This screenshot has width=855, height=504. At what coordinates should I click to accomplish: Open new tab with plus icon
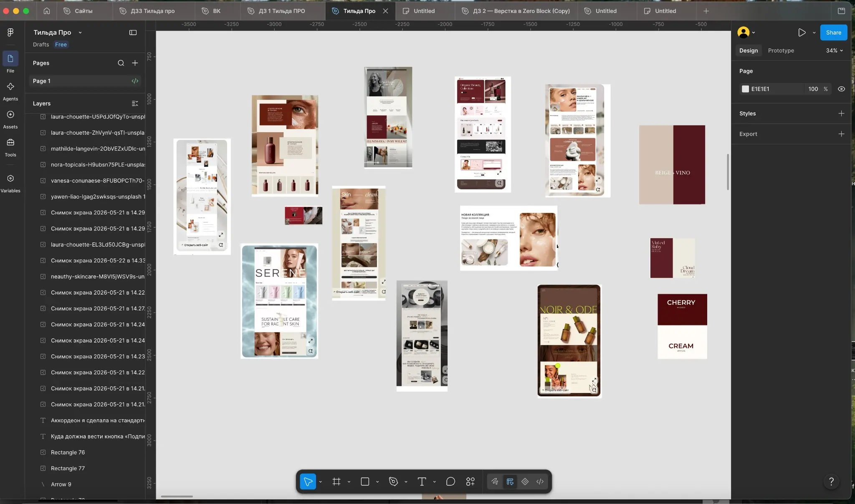point(706,11)
